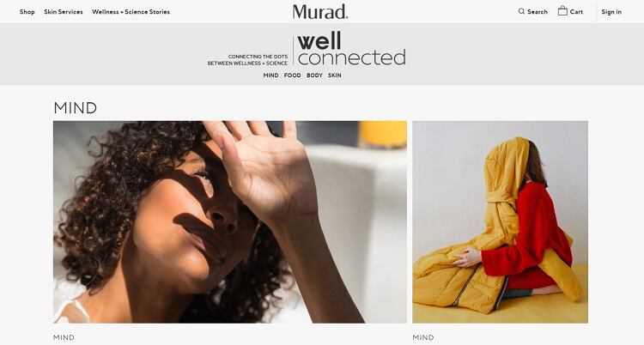Viewport: 644px width, 345px height.
Task: Click the Connecting the Dots tagline text
Action: [x=247, y=60]
